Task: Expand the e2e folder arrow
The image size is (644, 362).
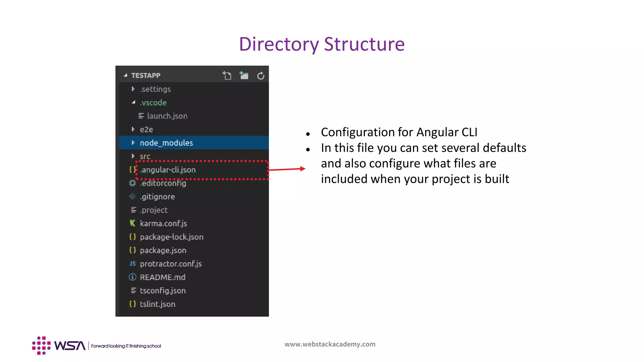Action: click(133, 129)
